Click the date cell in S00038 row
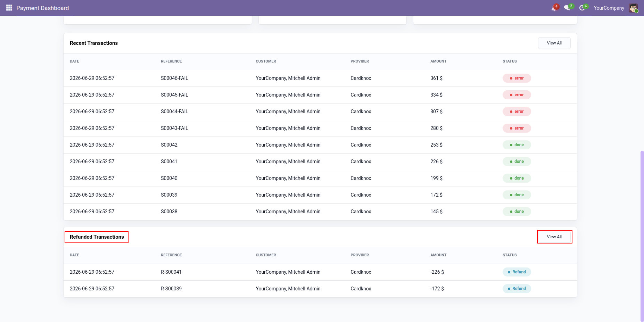 coord(92,212)
